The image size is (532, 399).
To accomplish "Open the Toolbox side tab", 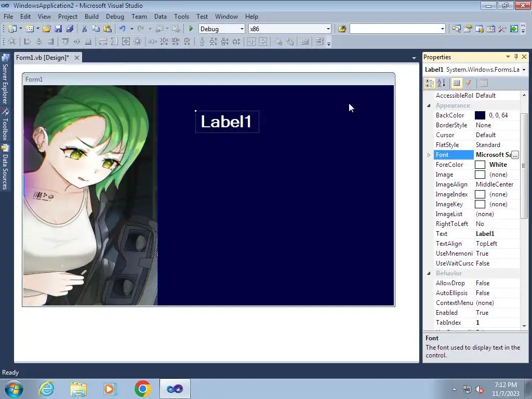I will coord(5,124).
